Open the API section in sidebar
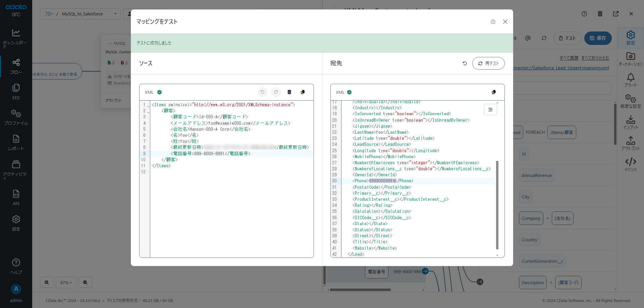This screenshot has width=644, height=308. pyautogui.click(x=16, y=197)
